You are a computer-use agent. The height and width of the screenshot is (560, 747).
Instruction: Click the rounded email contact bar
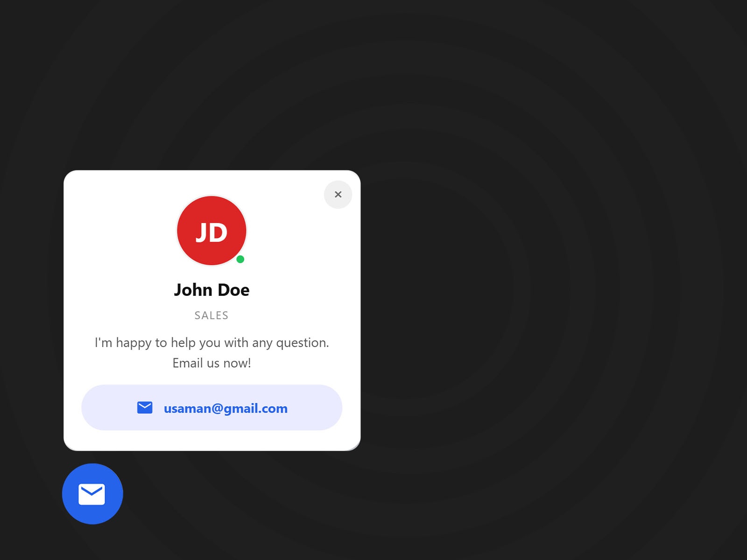pos(211,407)
